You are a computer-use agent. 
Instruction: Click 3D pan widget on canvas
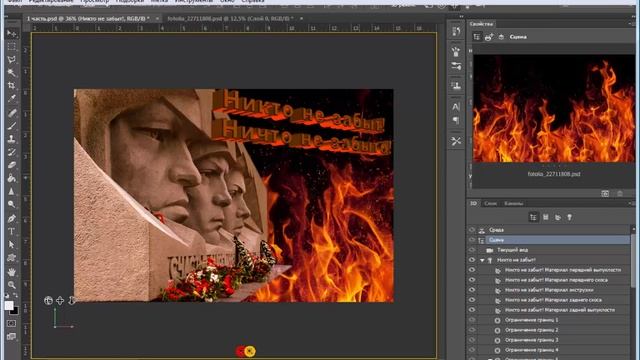[60, 301]
